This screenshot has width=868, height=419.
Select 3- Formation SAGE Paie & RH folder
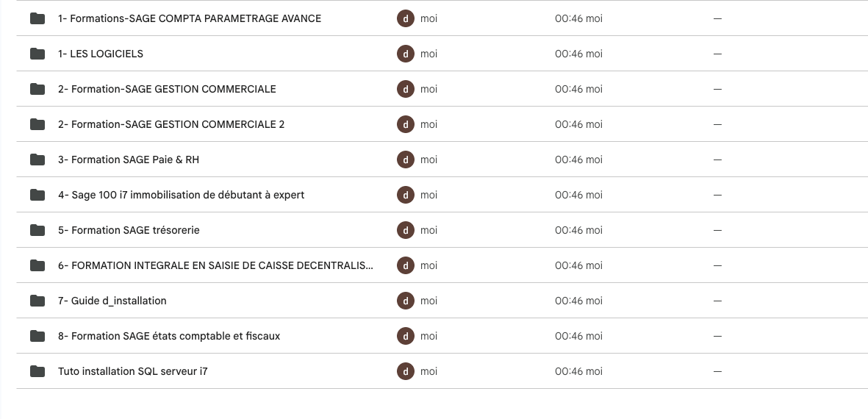pos(129,160)
